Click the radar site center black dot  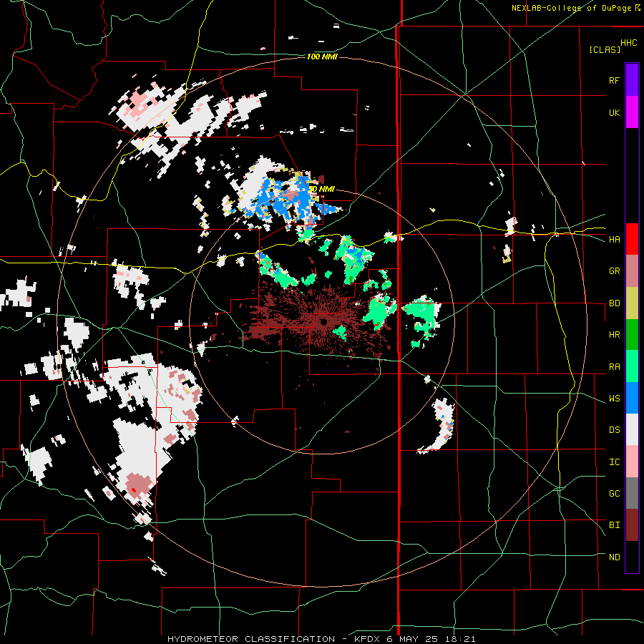(x=323, y=321)
